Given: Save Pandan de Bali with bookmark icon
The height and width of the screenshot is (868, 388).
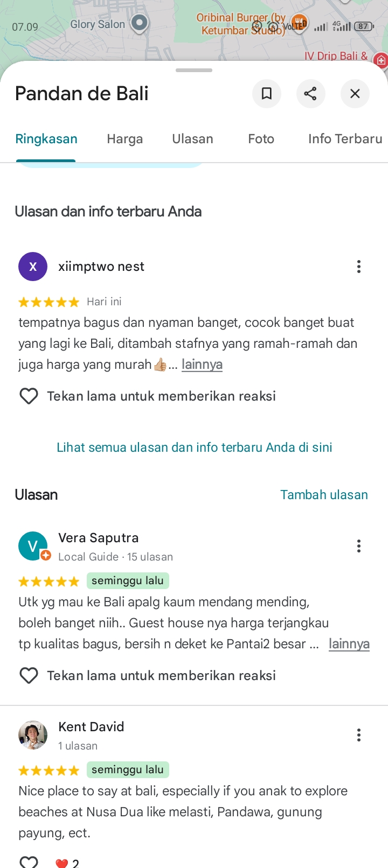Looking at the screenshot, I should click(x=266, y=94).
